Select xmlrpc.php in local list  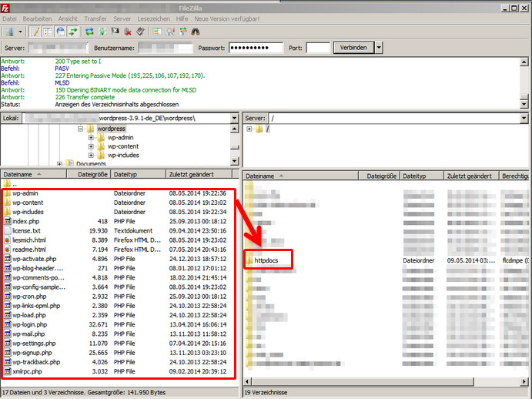27,371
